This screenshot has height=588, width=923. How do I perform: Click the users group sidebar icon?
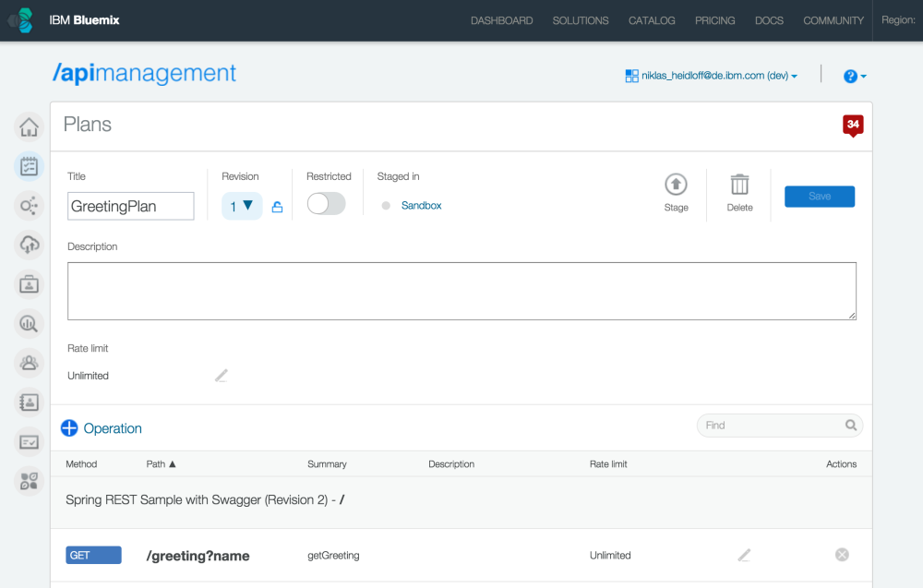click(29, 363)
